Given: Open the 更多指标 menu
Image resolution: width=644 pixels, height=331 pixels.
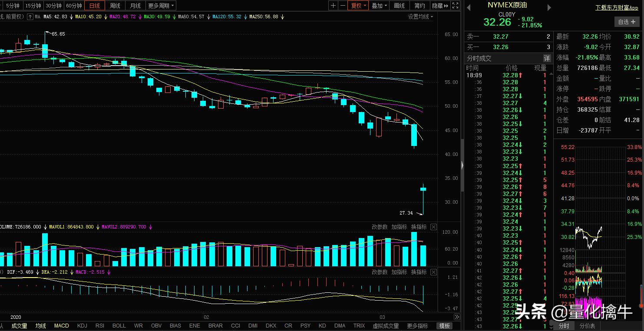Looking at the screenshot, I should pos(417,326).
